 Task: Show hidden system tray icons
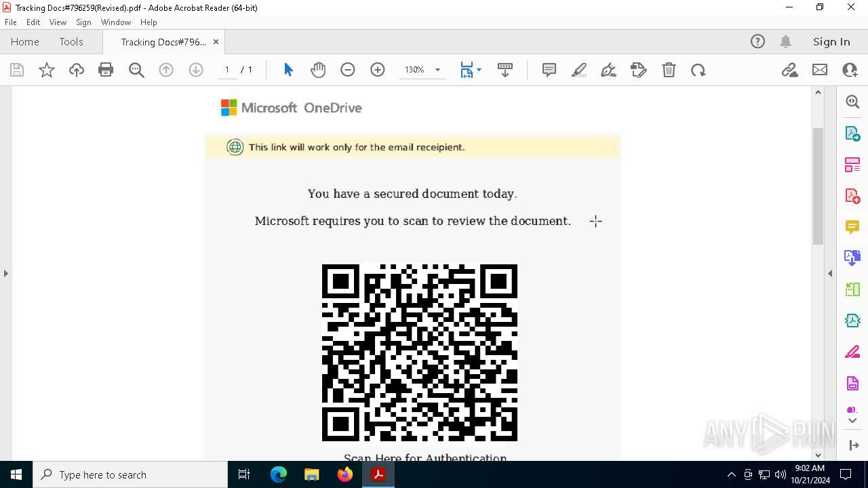click(731, 474)
